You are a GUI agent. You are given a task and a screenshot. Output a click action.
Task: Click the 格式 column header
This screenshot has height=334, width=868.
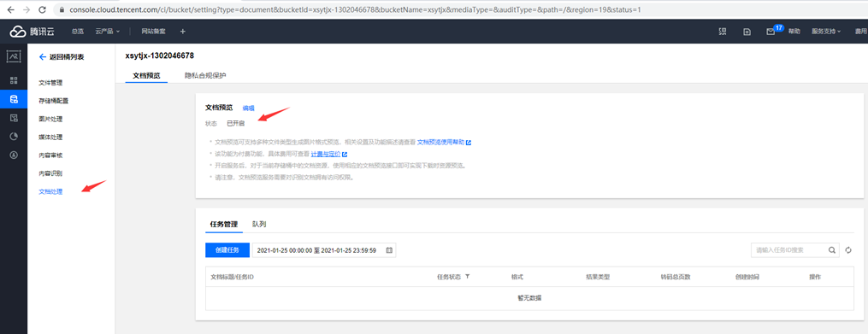pos(517,277)
